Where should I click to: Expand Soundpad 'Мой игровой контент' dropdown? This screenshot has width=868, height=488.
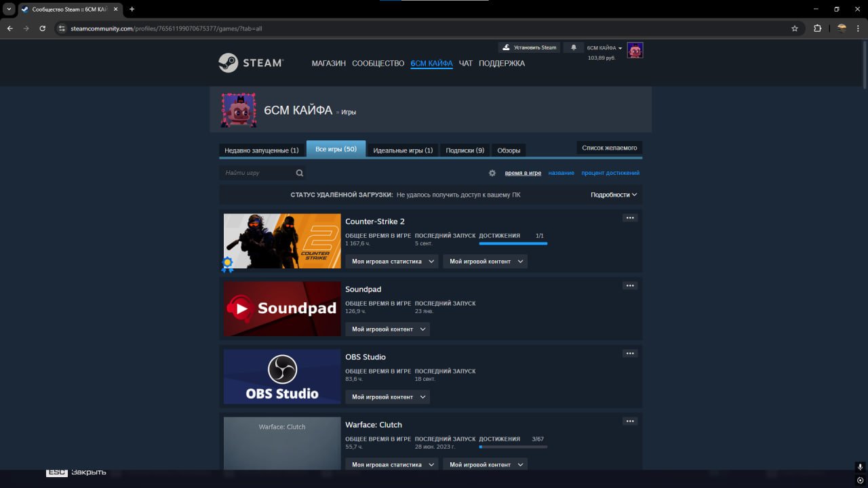click(x=387, y=329)
